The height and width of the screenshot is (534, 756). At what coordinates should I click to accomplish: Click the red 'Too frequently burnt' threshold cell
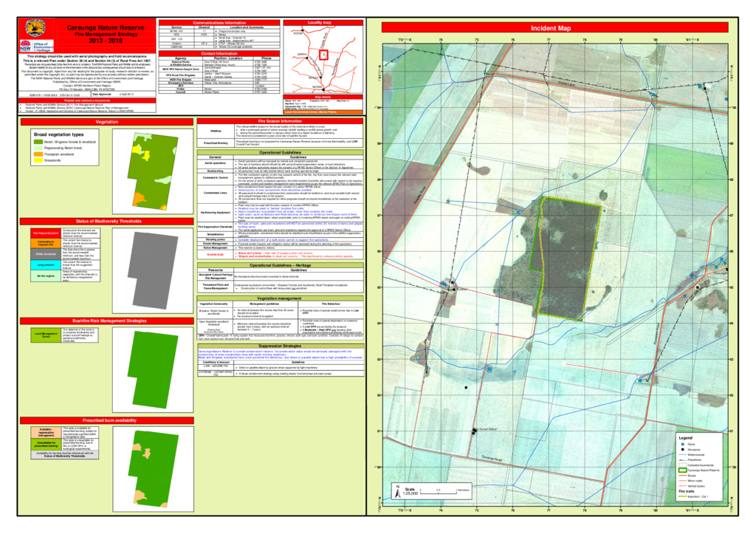click(46, 233)
